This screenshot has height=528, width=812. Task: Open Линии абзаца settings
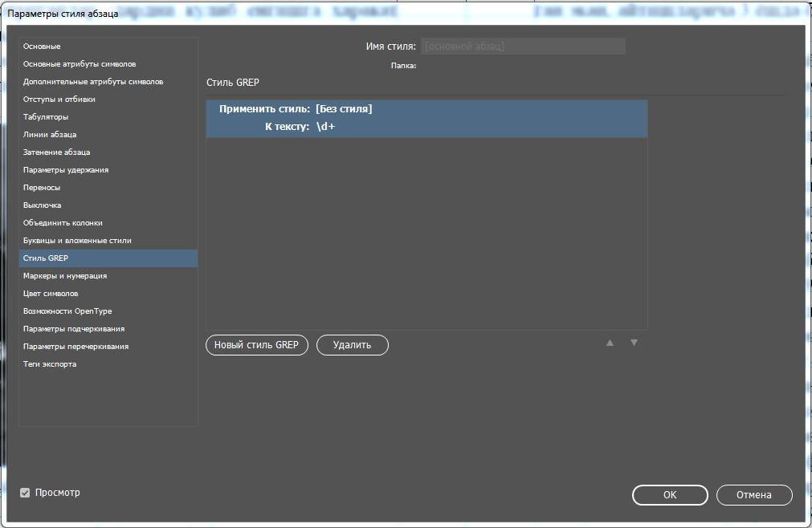click(x=108, y=135)
